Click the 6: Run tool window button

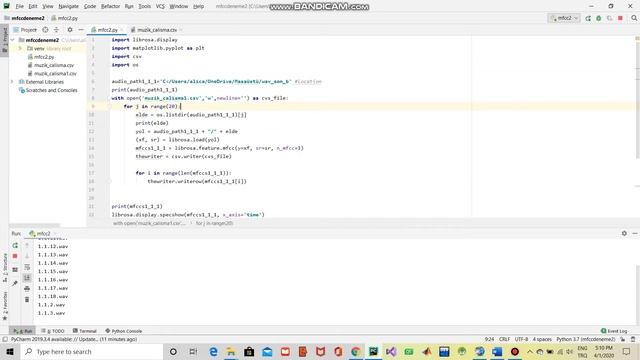point(23,331)
